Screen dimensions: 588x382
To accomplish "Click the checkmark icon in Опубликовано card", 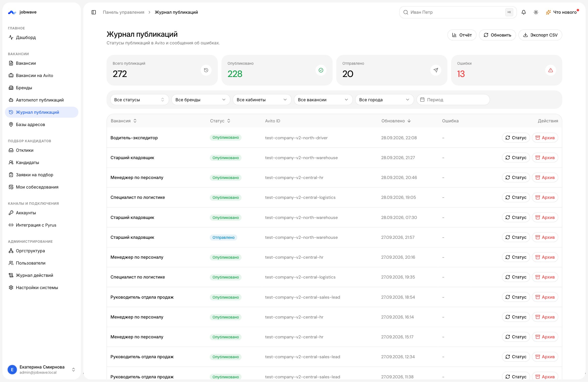I will (321, 70).
